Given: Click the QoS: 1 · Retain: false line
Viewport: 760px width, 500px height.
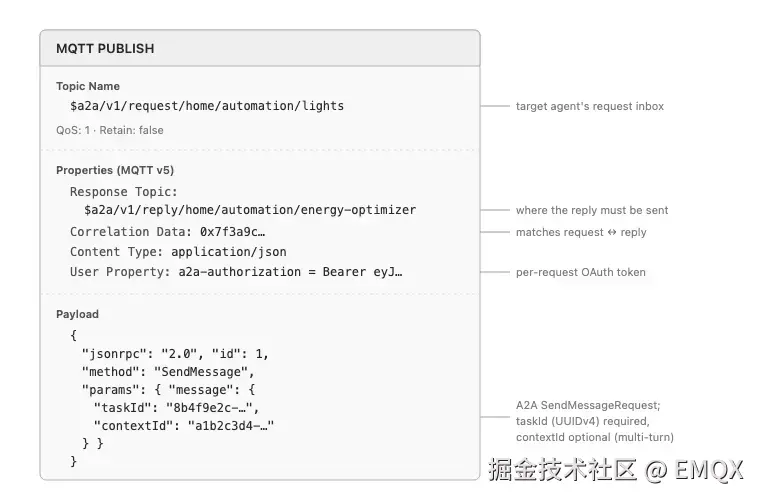Looking at the screenshot, I should point(110,130).
